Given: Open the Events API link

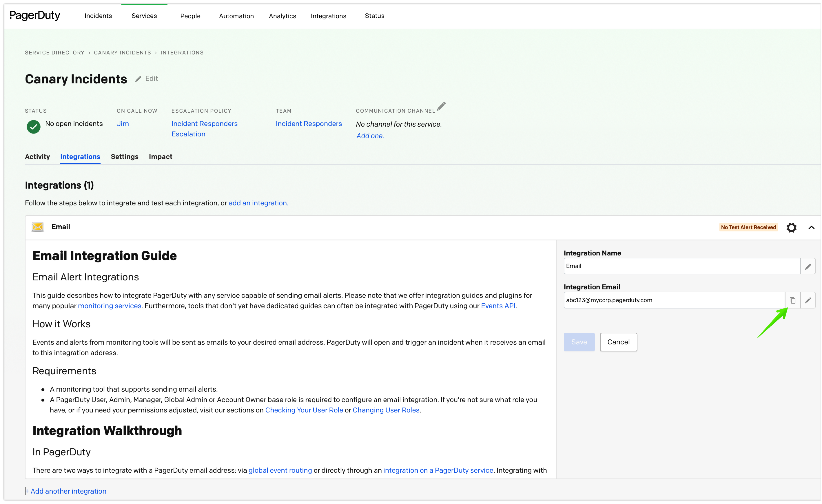Looking at the screenshot, I should click(x=498, y=306).
